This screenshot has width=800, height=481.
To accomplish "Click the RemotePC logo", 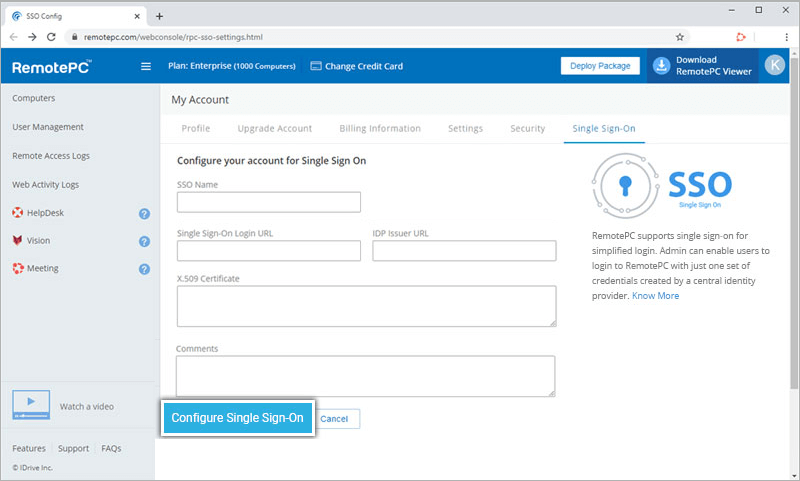I will [52, 67].
